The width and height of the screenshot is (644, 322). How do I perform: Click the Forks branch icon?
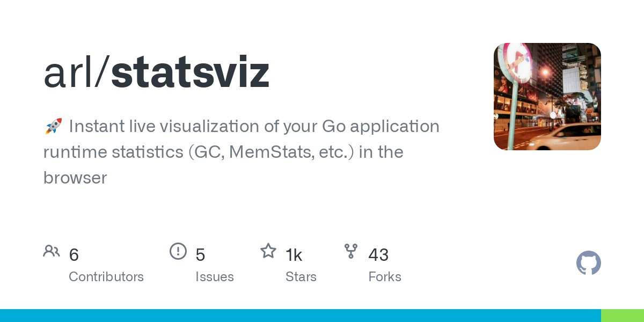point(351,251)
